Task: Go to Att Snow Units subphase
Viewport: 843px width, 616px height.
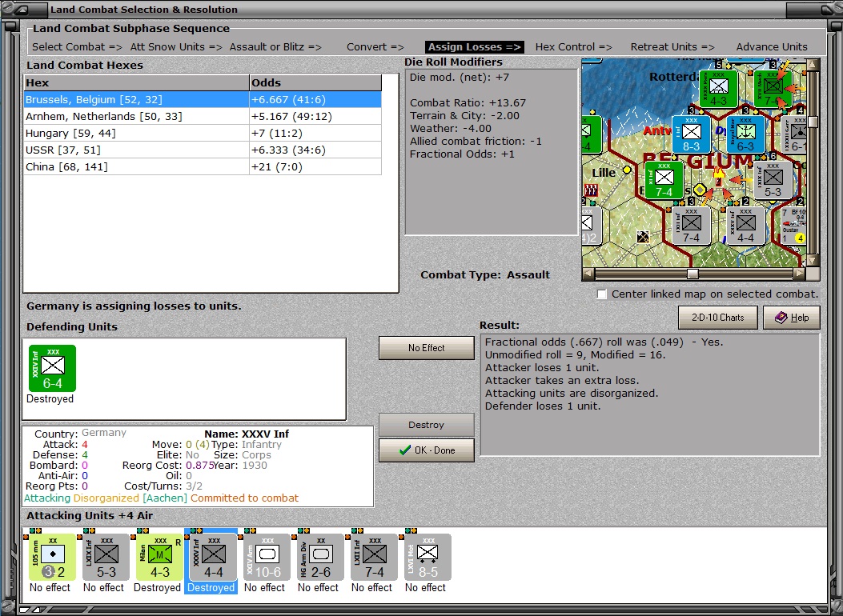Action: pyautogui.click(x=176, y=46)
